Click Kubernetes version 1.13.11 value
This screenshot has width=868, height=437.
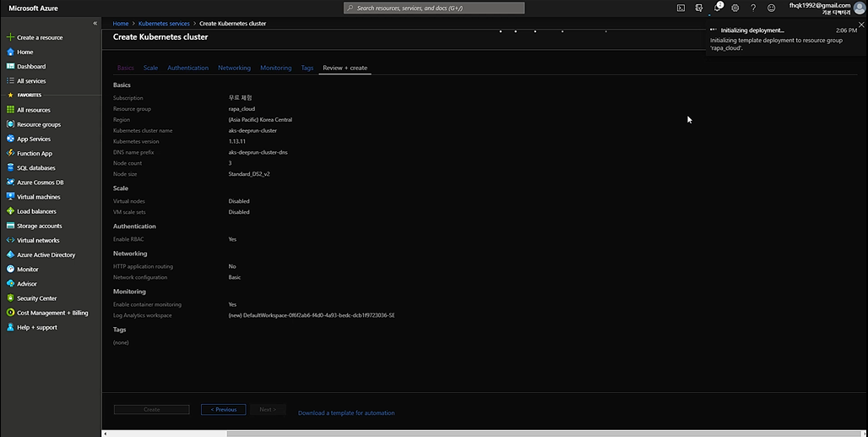click(x=237, y=141)
